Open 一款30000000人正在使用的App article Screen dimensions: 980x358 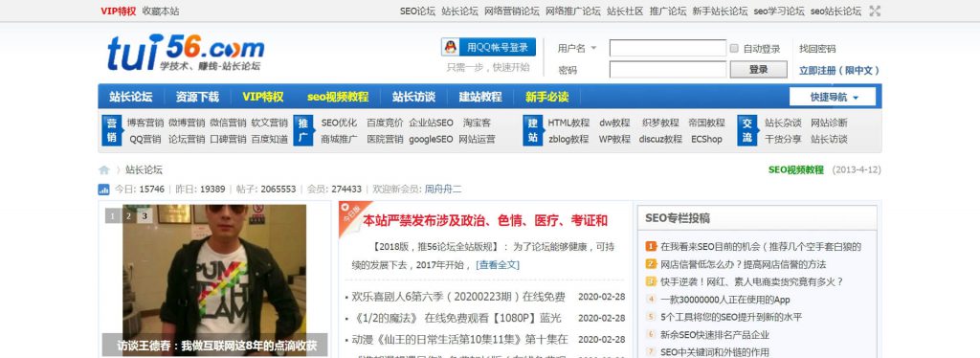pos(725,300)
